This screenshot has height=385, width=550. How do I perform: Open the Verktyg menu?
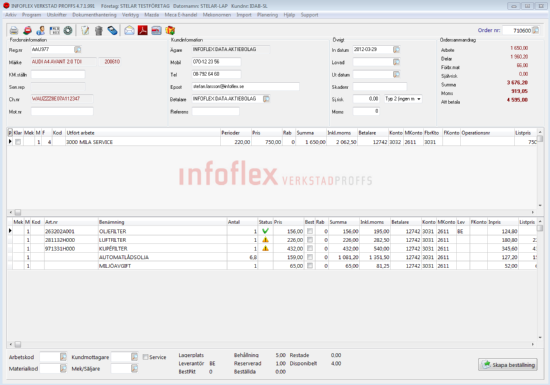click(x=130, y=15)
